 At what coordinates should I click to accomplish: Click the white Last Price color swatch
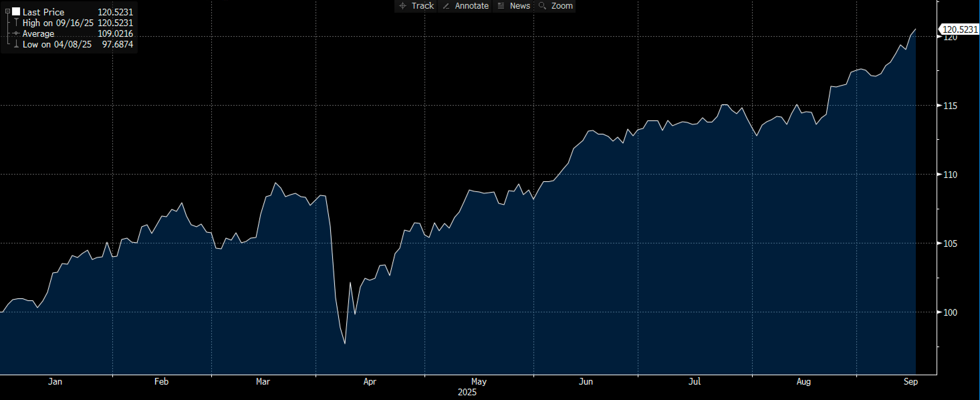(16, 12)
